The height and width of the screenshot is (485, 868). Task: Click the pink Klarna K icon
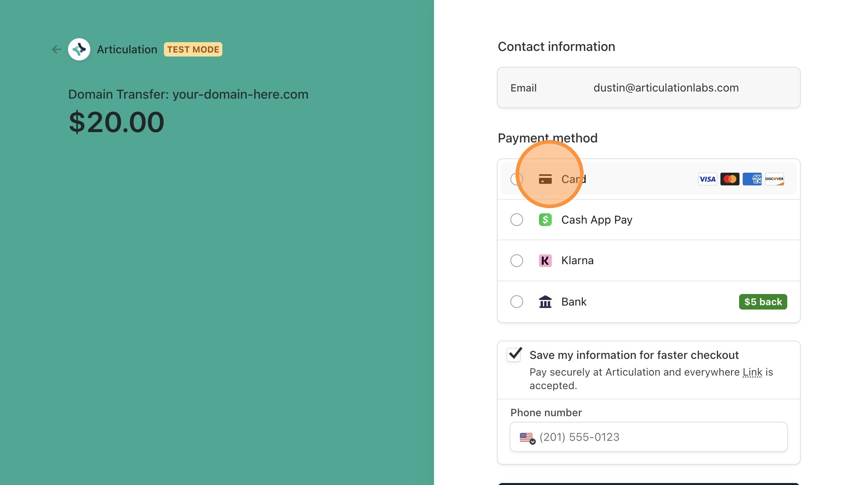coord(545,261)
